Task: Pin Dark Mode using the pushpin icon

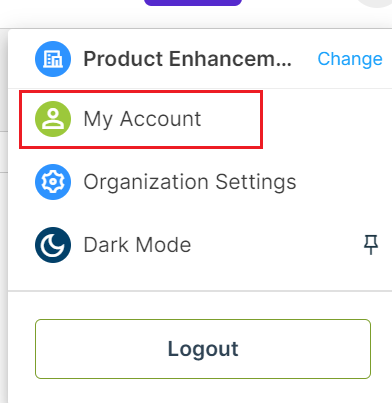Action: click(371, 245)
